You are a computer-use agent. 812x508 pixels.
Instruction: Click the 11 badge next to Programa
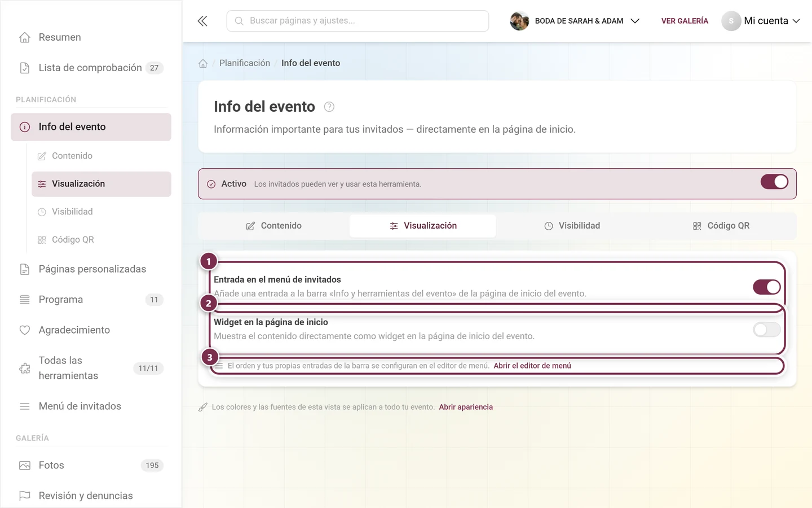click(155, 300)
